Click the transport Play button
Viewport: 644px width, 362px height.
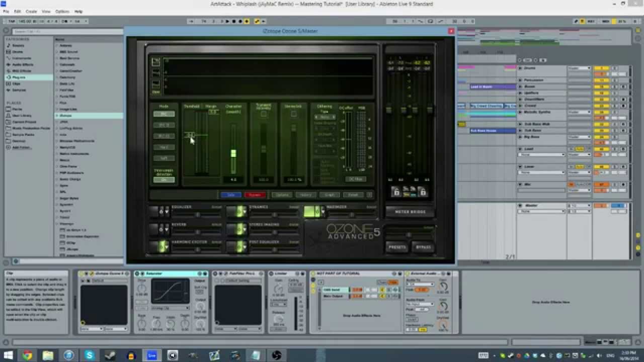click(x=228, y=21)
